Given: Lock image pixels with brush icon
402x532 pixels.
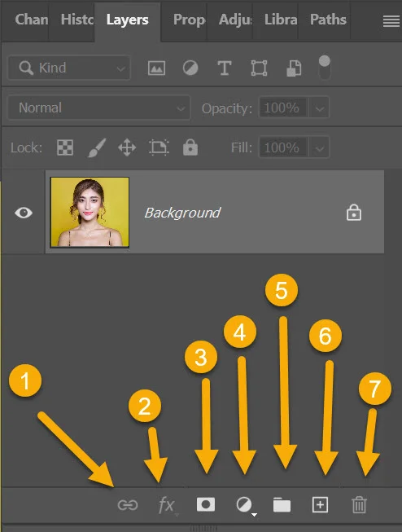Looking at the screenshot, I should 97,147.
